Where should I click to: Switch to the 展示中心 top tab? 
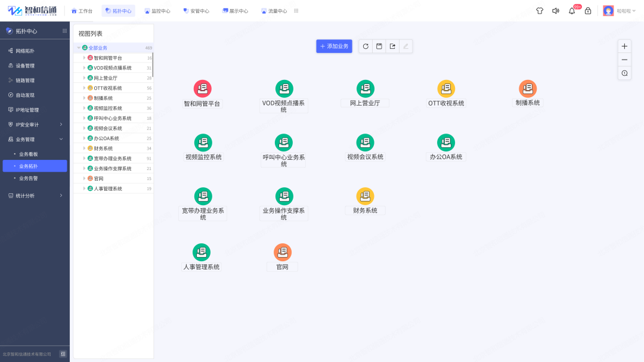(x=235, y=11)
